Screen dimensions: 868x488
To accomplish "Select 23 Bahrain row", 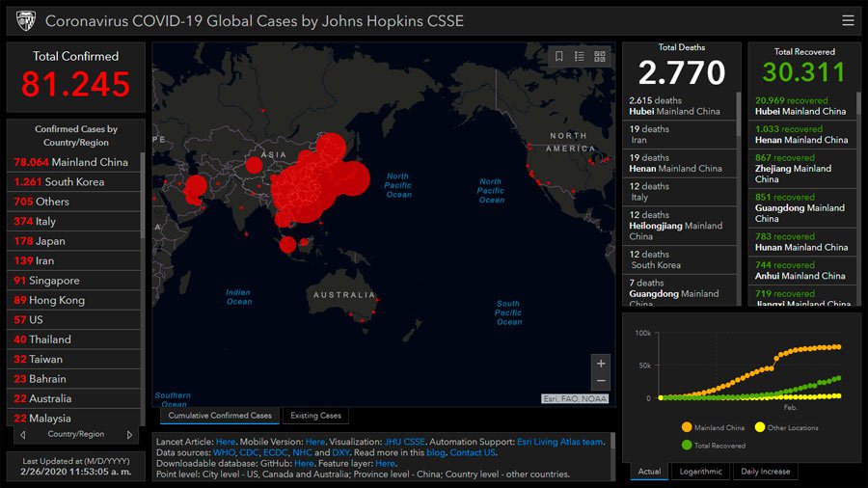I will click(x=73, y=379).
